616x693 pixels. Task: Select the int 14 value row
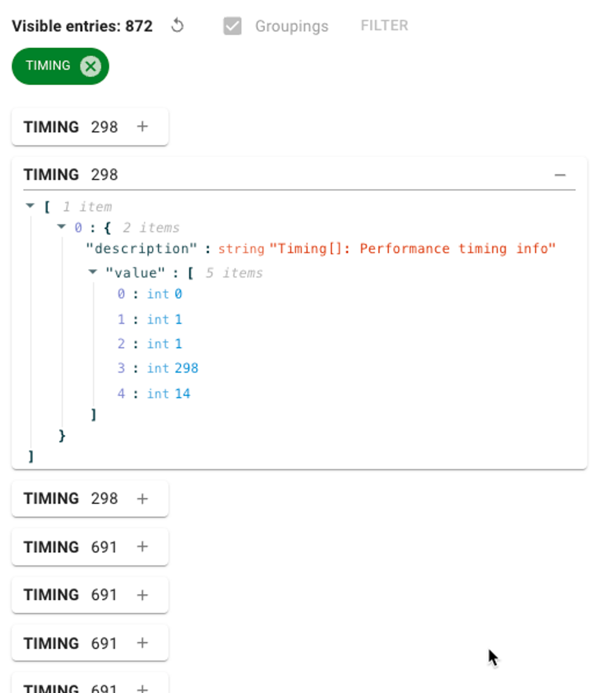pyautogui.click(x=154, y=393)
